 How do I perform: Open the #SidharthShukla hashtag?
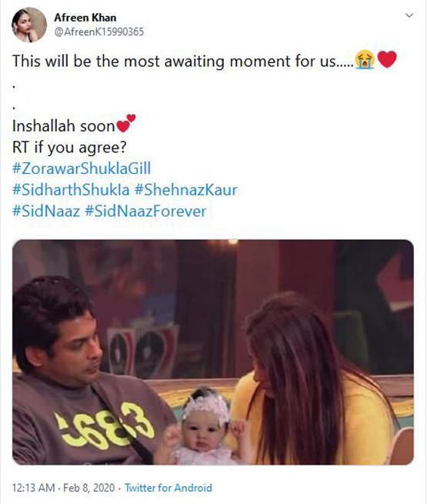click(x=71, y=189)
